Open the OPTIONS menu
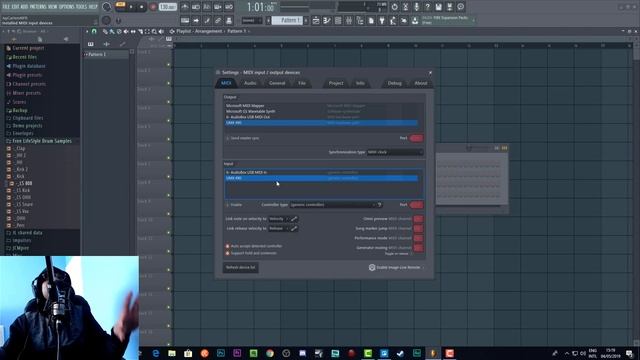 [x=67, y=7]
